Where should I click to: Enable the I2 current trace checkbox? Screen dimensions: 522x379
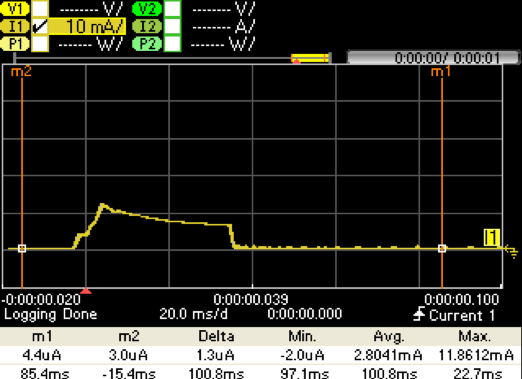pyautogui.click(x=173, y=26)
